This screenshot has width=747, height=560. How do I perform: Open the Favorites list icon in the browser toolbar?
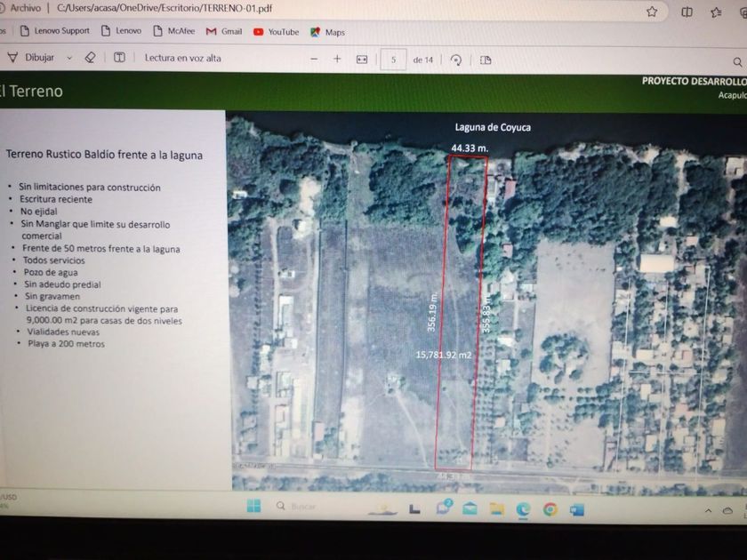tap(716, 12)
